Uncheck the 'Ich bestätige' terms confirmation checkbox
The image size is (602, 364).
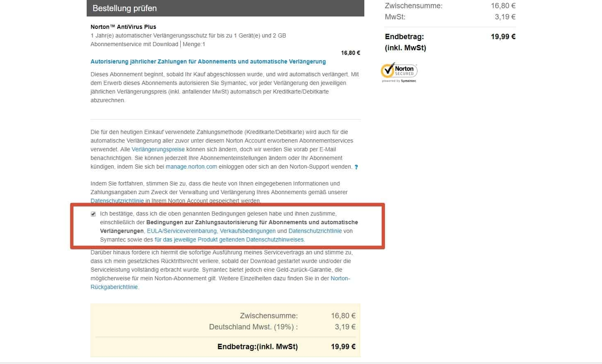click(x=93, y=214)
